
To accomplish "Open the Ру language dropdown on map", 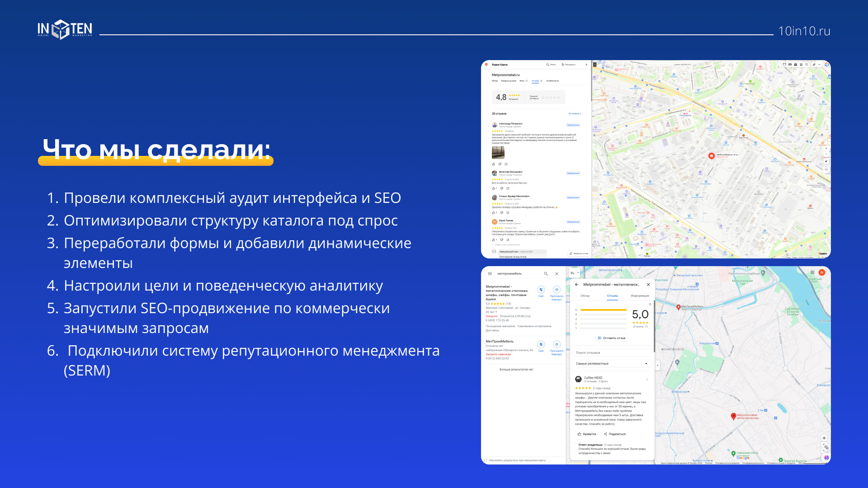I will click(574, 273).
